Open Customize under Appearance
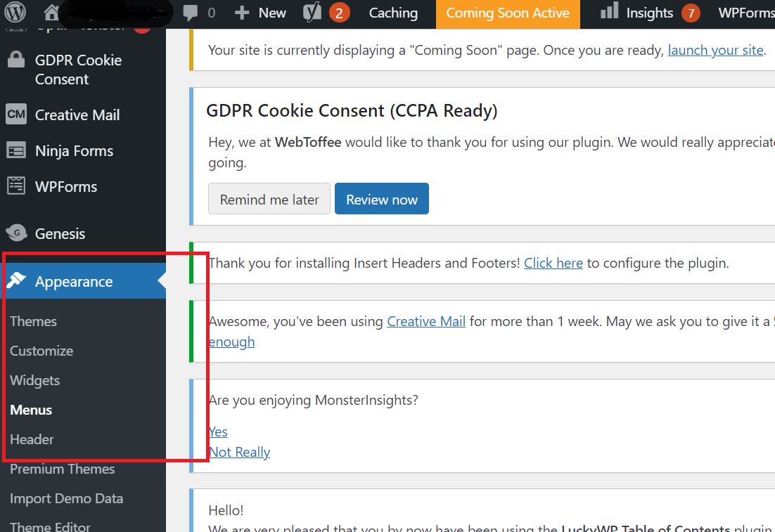This screenshot has height=532, width=775. tap(41, 351)
